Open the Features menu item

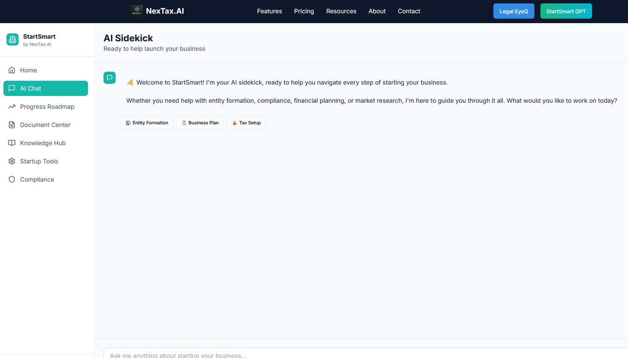pos(269,11)
